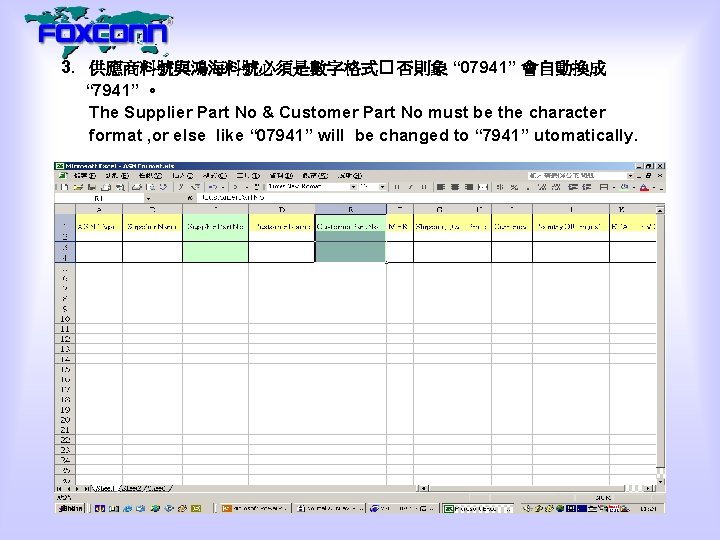Center cell text horizontally
The width and height of the screenshot is (720, 540).
tap(455, 187)
